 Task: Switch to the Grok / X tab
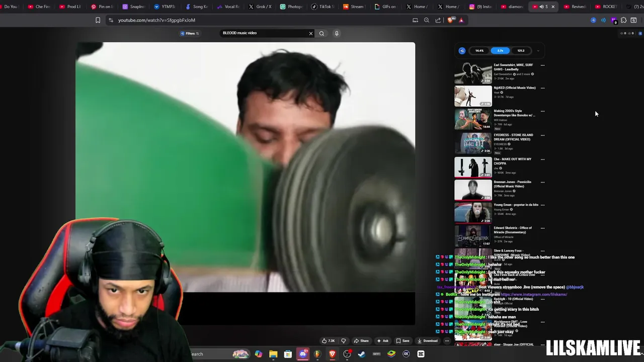260,7
